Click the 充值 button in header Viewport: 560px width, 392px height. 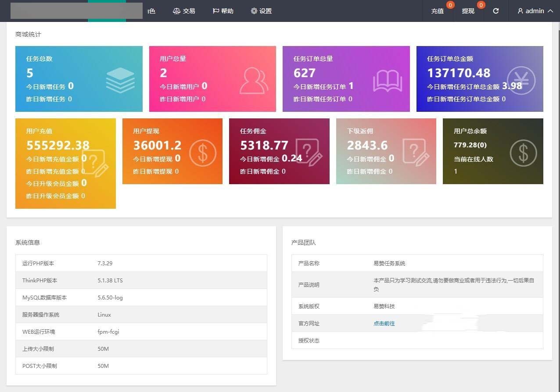click(438, 11)
